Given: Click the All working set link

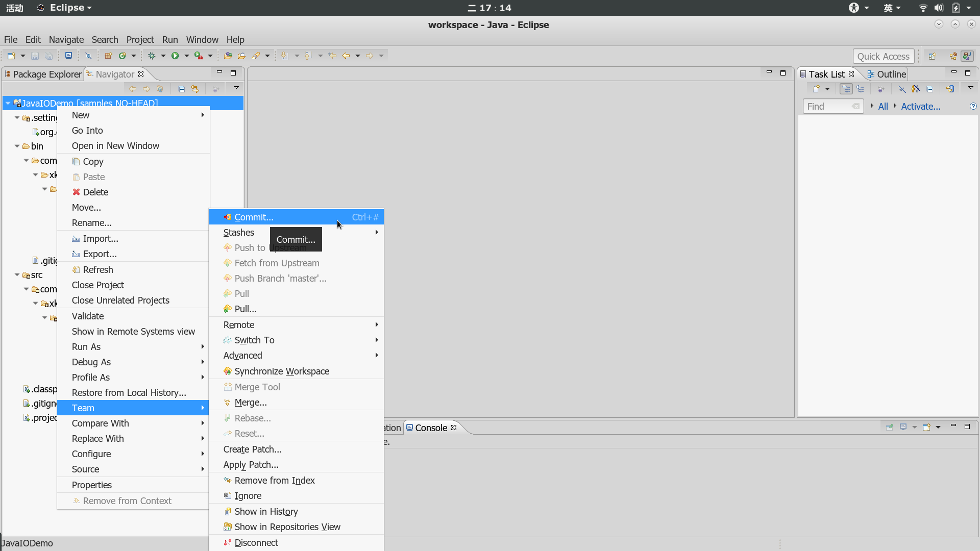Looking at the screenshot, I should click(883, 106).
